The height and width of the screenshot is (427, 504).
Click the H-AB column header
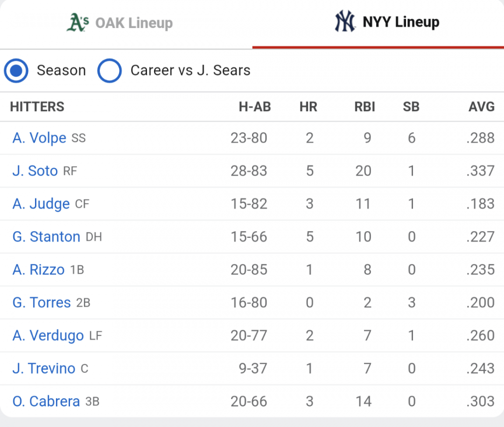pos(255,107)
